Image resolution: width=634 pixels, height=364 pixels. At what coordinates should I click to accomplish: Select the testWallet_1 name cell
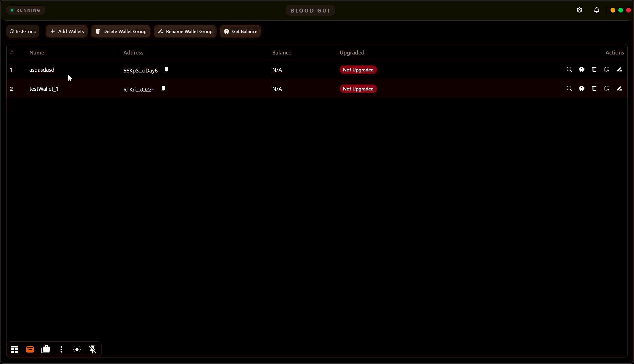click(44, 89)
